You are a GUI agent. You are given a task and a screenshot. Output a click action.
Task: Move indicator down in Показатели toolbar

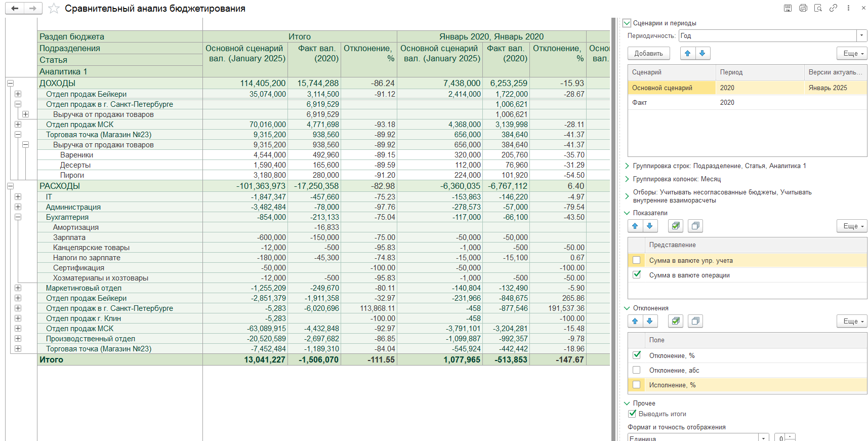(x=650, y=226)
